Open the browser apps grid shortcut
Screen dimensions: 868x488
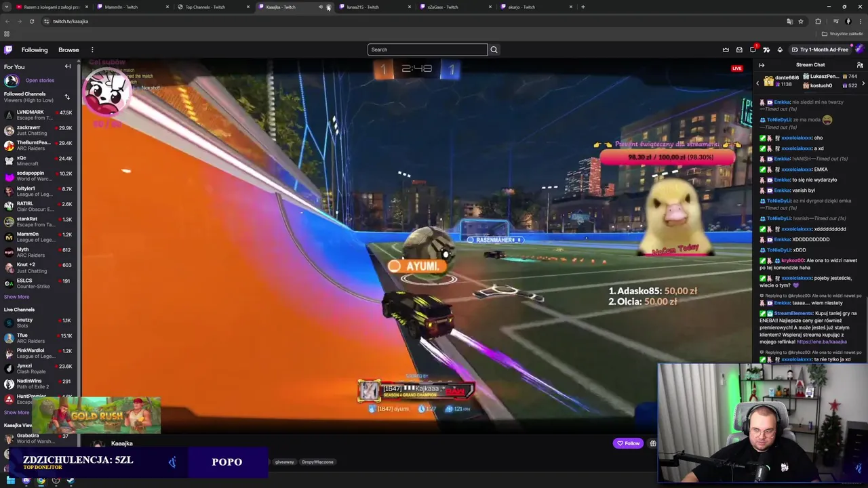pyautogui.click(x=7, y=34)
